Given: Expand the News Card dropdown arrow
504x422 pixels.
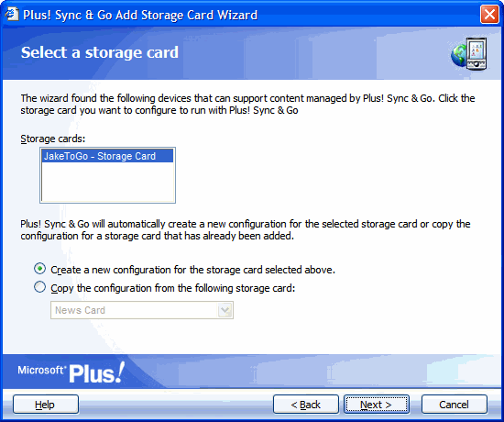Looking at the screenshot, I should 225,310.
